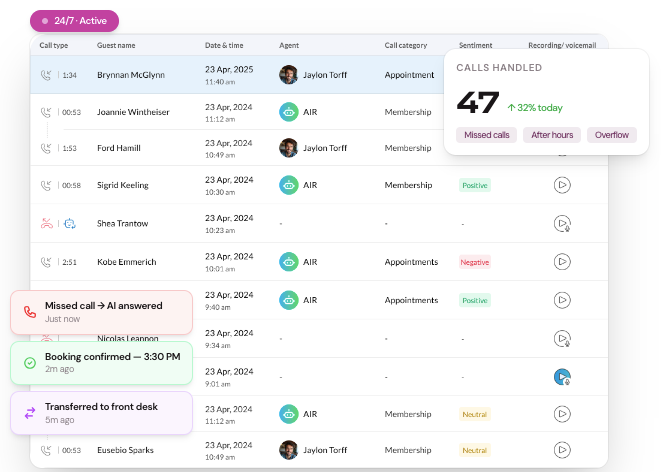Click the incoming call icon for Brynnan McGlynn
The image size is (661, 472).
point(46,75)
